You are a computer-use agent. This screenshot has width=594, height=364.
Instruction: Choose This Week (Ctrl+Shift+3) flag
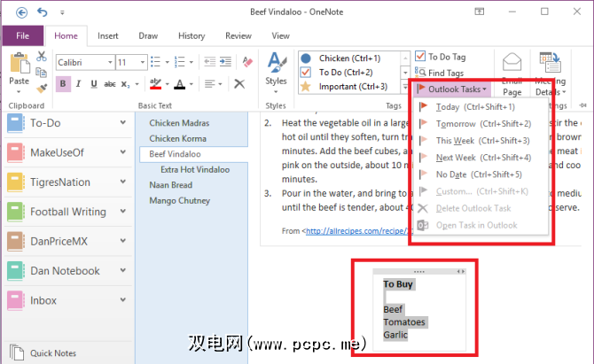coord(481,141)
